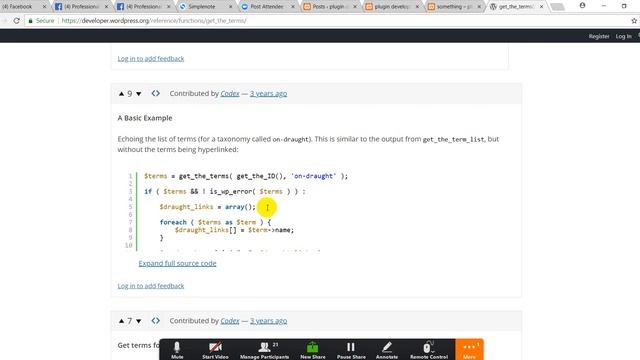The width and height of the screenshot is (640, 360).
Task: Start Video in Zoom toolbar
Action: click(x=215, y=350)
